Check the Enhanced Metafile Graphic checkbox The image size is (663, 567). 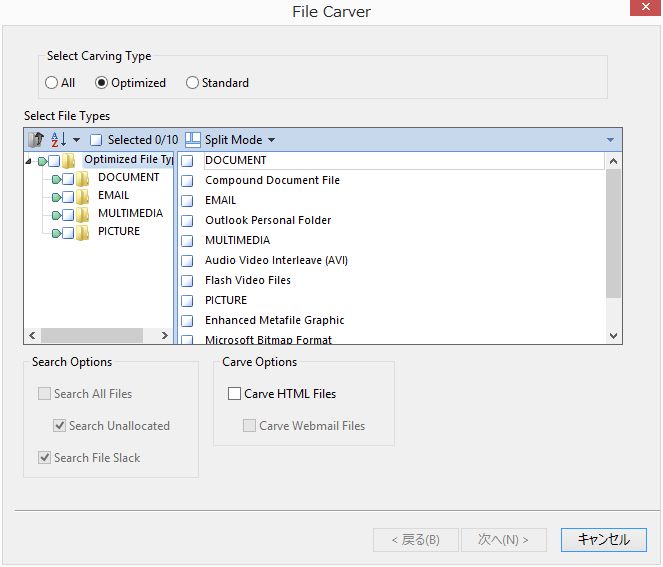coord(187,321)
